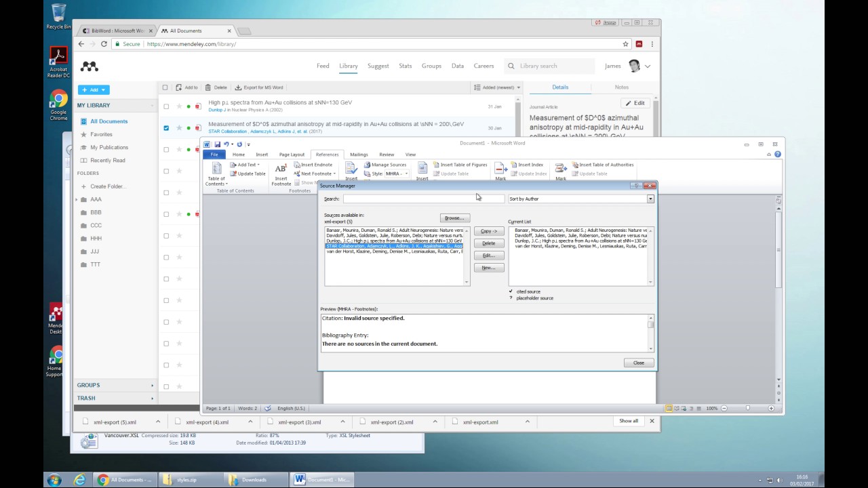Select van der Horst source in master list

[x=395, y=251]
